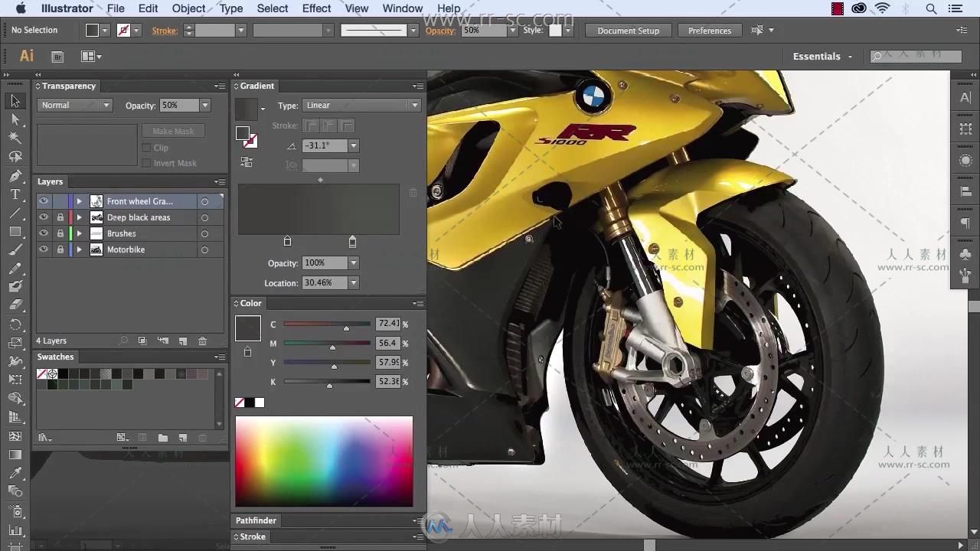Open Adobe Bridge via Br icon
This screenshot has width=980, height=551.
[x=57, y=57]
